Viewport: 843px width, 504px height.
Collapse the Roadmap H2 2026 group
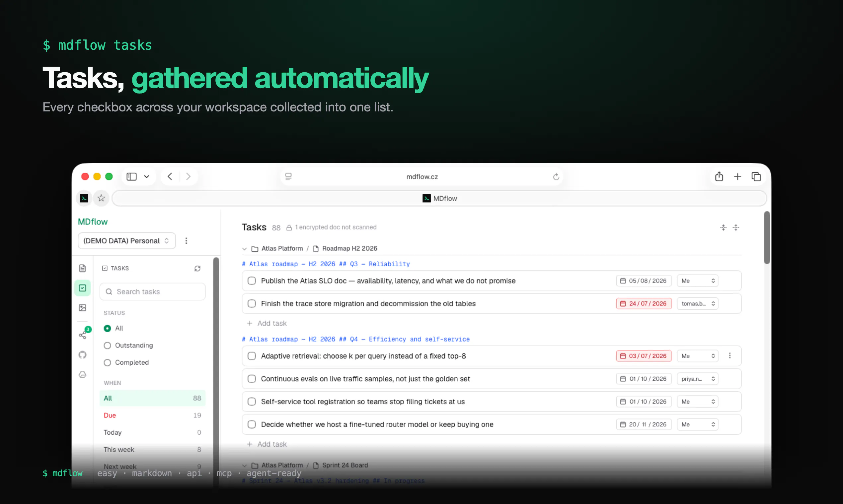tap(244, 249)
